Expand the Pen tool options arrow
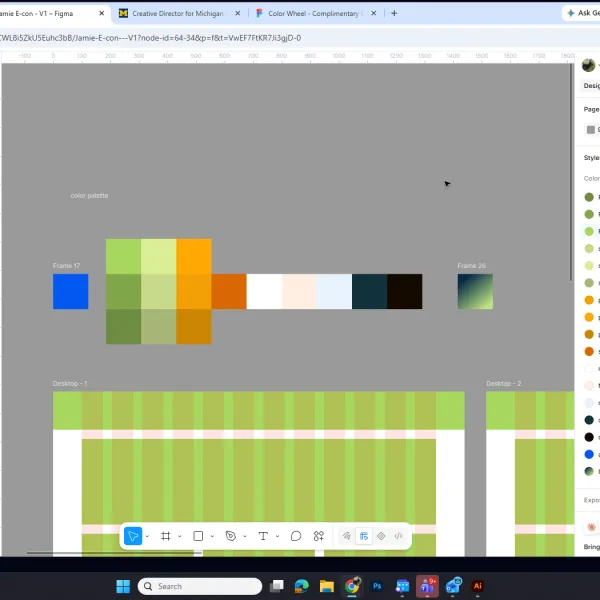Screen dimensions: 600x600 (245, 536)
